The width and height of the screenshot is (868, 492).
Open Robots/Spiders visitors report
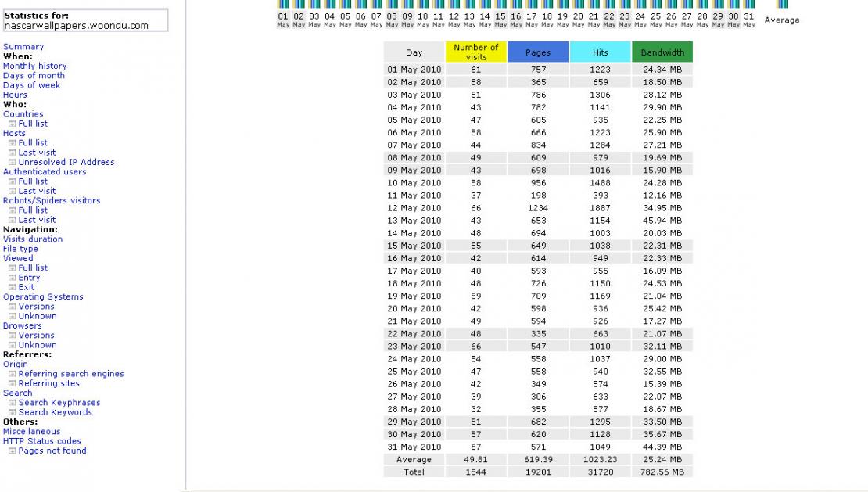click(x=52, y=200)
